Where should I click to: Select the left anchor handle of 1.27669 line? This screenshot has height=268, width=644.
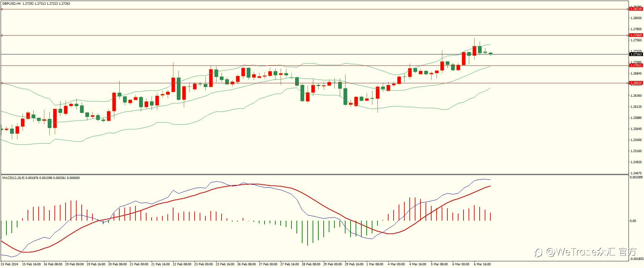2,35
